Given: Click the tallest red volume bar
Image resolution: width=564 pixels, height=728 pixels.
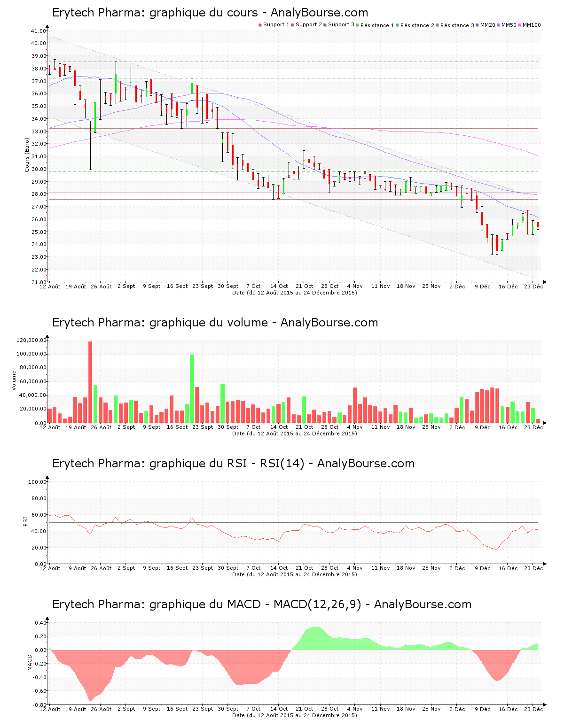Looking at the screenshot, I should (x=90, y=382).
